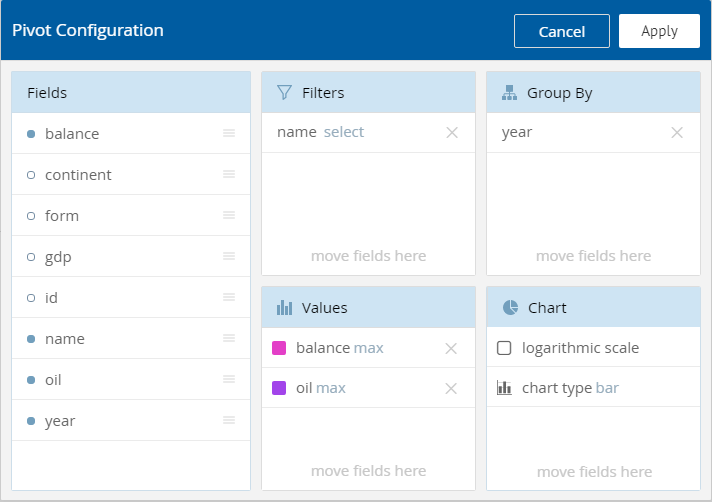Select the name field in Fields list
The height and width of the screenshot is (502, 712).
click(131, 338)
